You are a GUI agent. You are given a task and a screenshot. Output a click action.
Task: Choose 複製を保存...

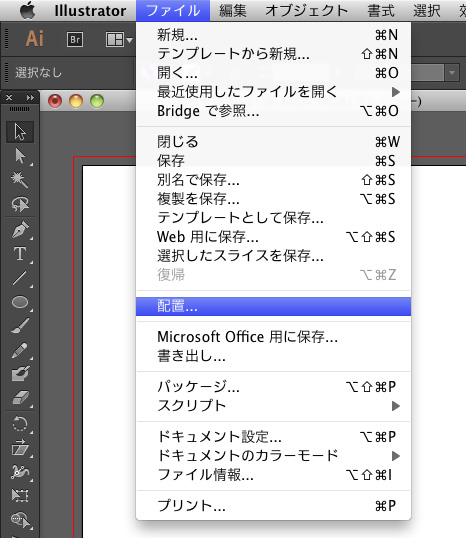tap(273, 199)
